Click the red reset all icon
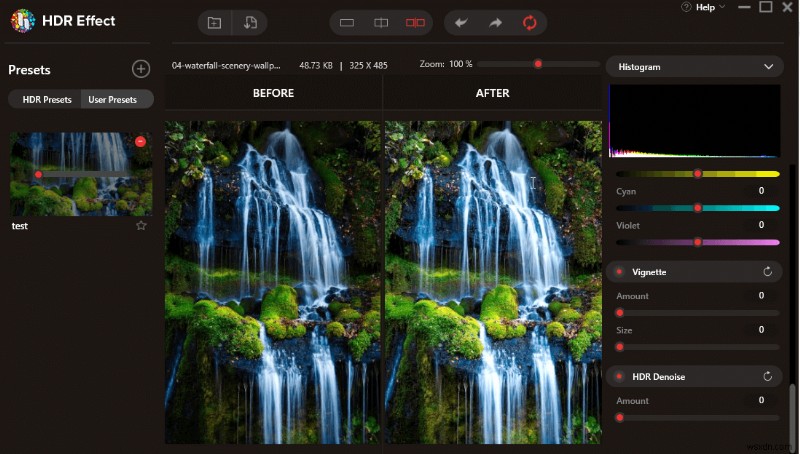The height and width of the screenshot is (454, 800). pyautogui.click(x=530, y=23)
